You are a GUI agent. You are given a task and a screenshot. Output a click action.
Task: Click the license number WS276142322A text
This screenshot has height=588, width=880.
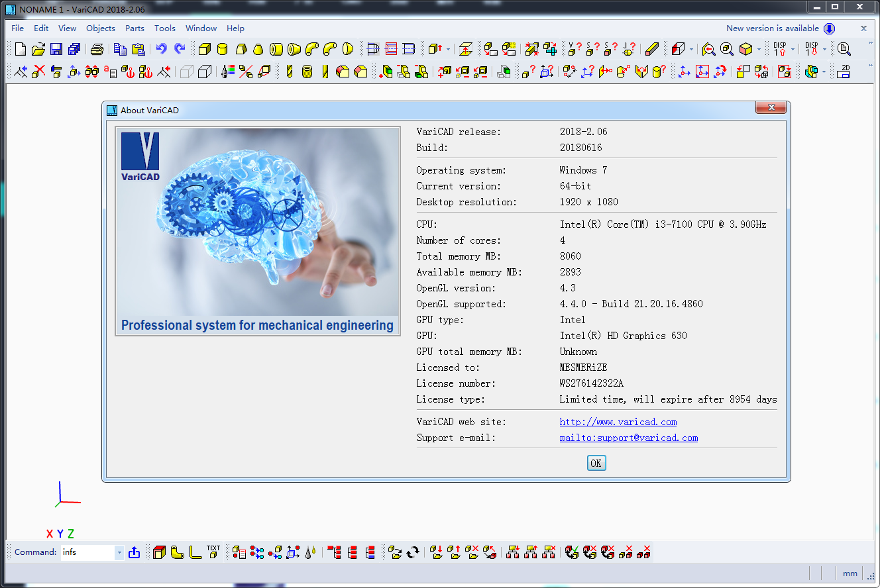(592, 383)
